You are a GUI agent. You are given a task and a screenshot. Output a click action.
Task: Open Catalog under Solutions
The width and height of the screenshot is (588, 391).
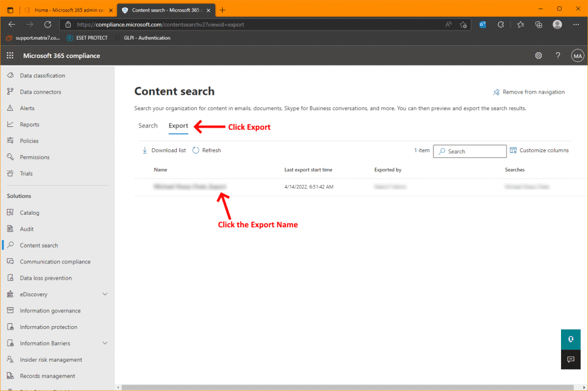point(30,212)
